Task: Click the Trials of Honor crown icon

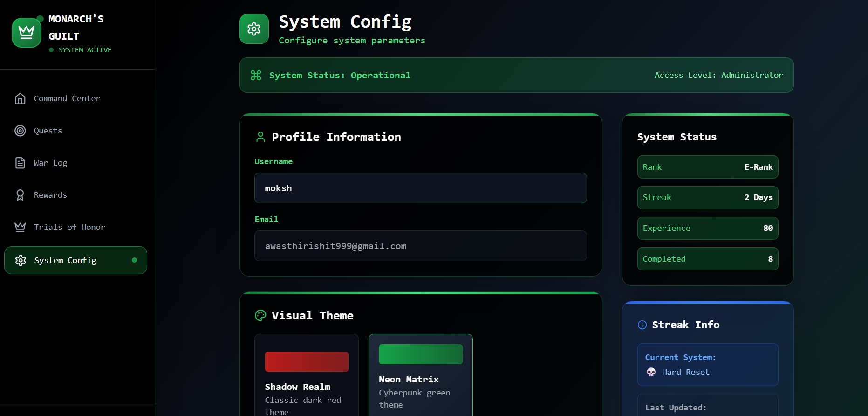Action: (20, 227)
